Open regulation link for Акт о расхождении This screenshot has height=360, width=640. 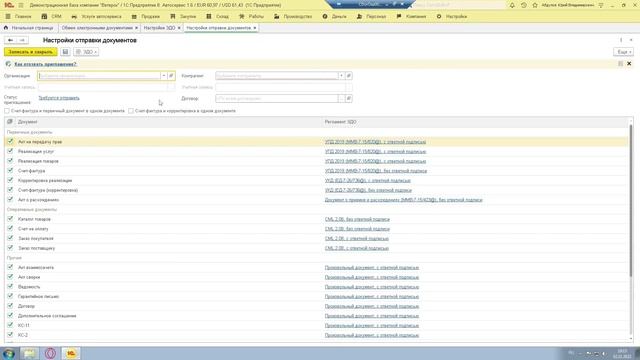403,200
